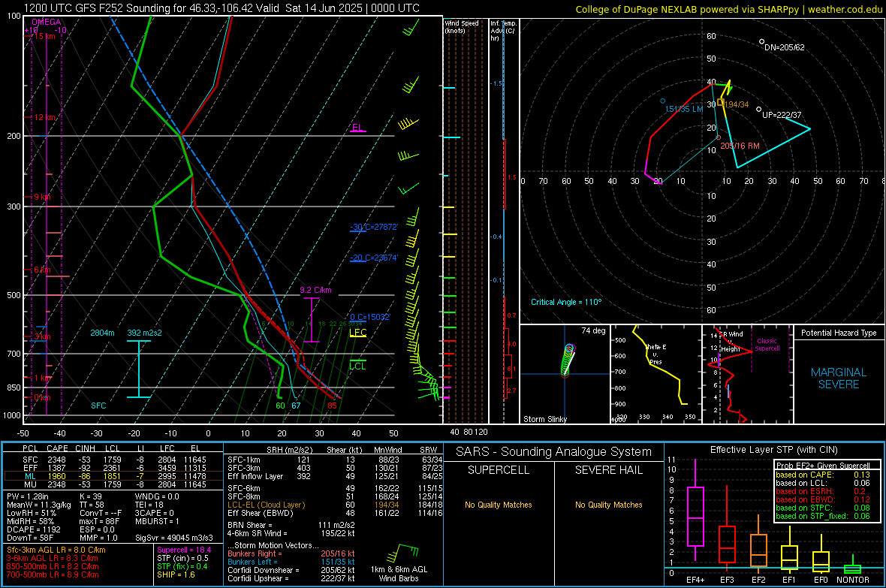The width and height of the screenshot is (886, 588).
Task: Click the 2804m inflow layer top label
Action: [102, 333]
